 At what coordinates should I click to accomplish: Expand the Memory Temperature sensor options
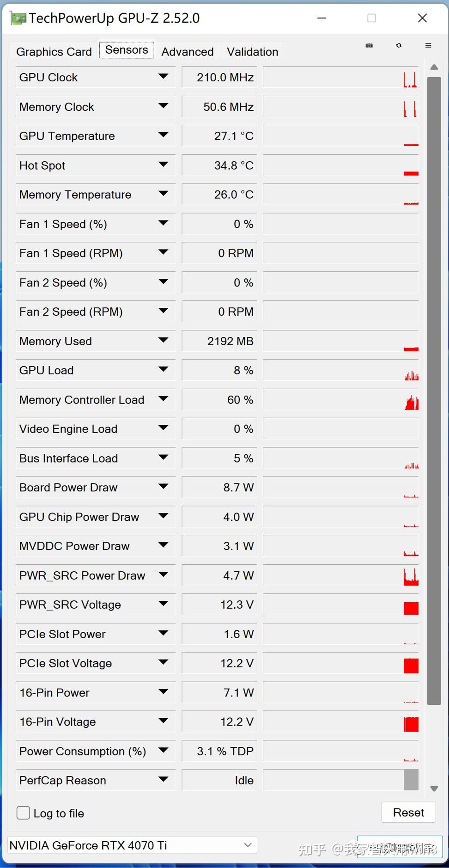click(x=163, y=194)
